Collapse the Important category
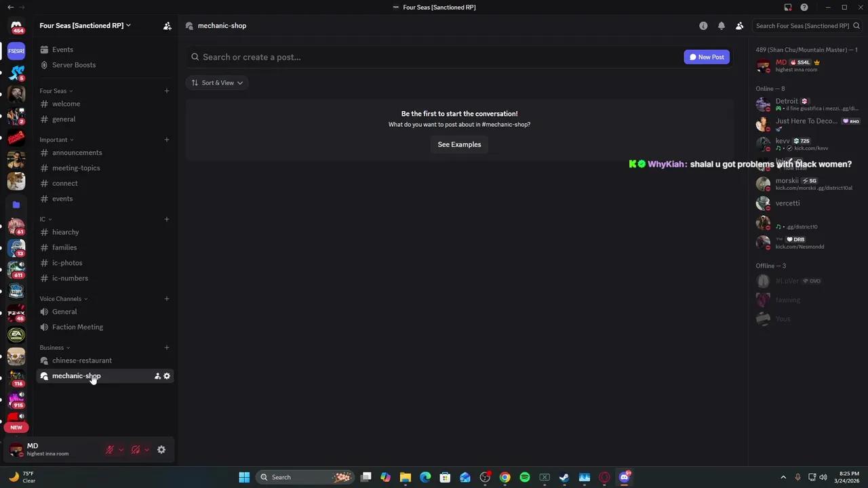Image resolution: width=868 pixels, height=488 pixels. coord(57,140)
